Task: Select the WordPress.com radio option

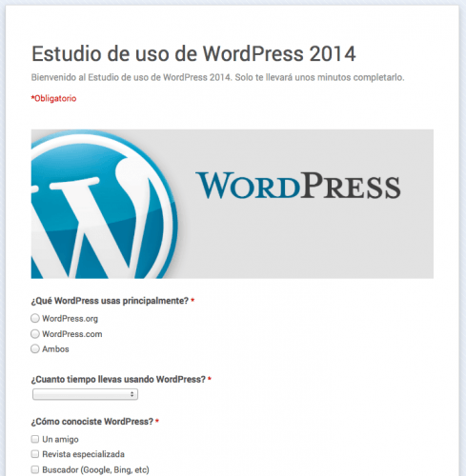Action: click(x=35, y=334)
